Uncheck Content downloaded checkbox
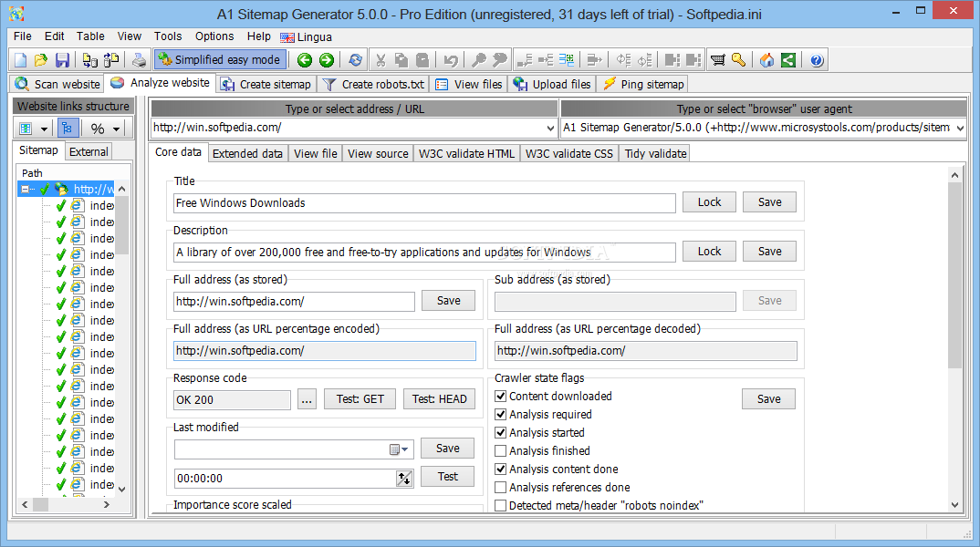The width and height of the screenshot is (980, 547). coord(501,396)
